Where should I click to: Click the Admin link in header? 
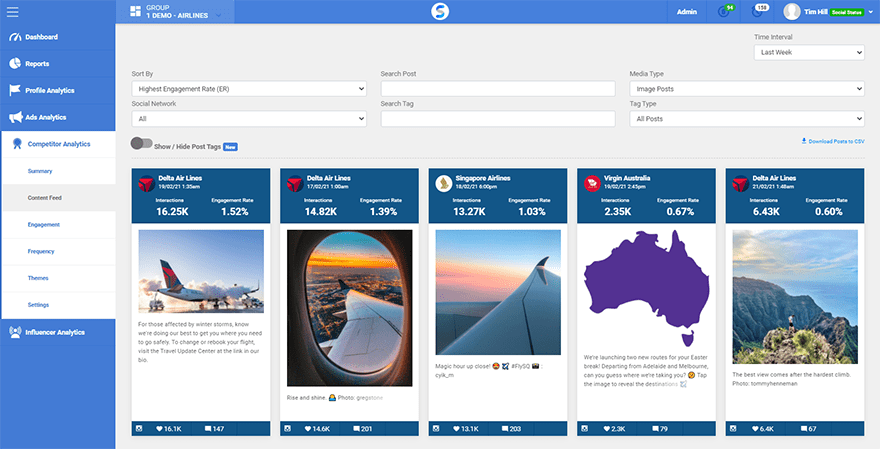tap(687, 12)
